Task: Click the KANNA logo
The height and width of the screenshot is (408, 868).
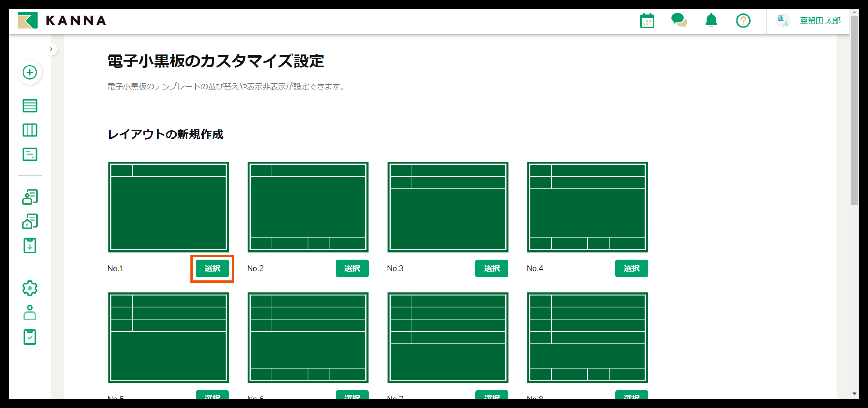Action: [62, 20]
